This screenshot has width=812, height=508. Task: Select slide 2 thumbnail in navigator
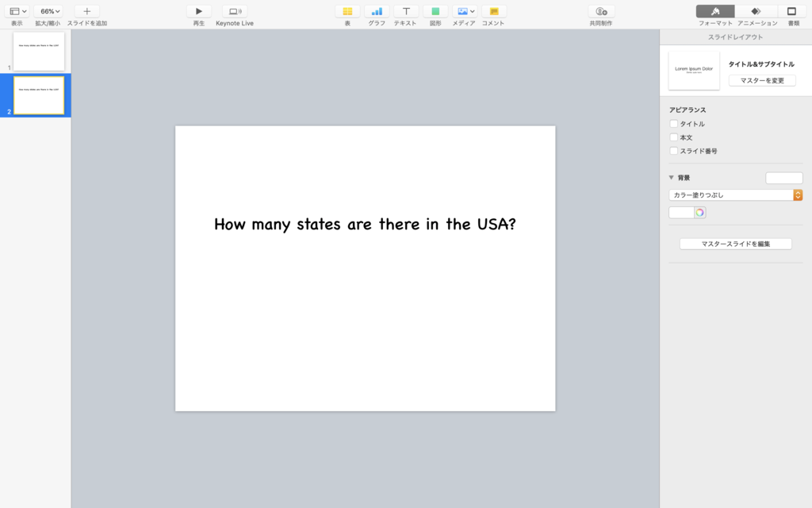[39, 95]
